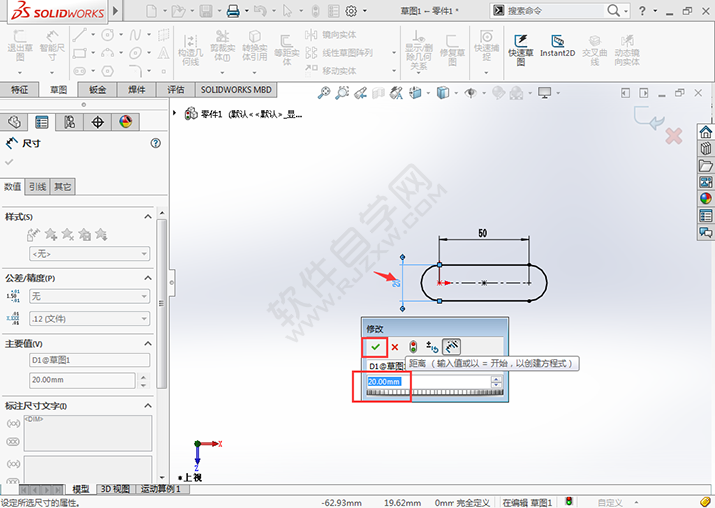Click the Print icon in title bar

[233, 10]
